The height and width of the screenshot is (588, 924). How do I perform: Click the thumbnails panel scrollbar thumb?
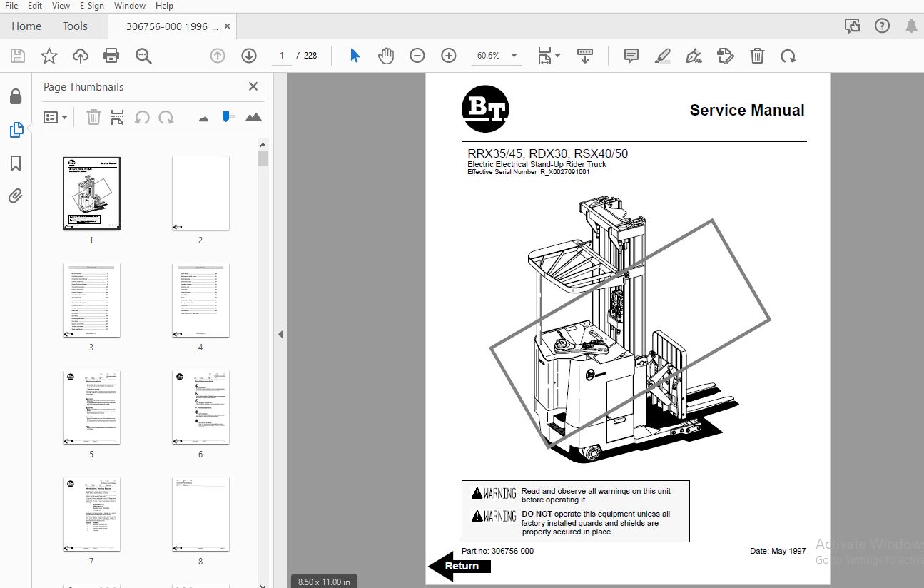tap(263, 158)
